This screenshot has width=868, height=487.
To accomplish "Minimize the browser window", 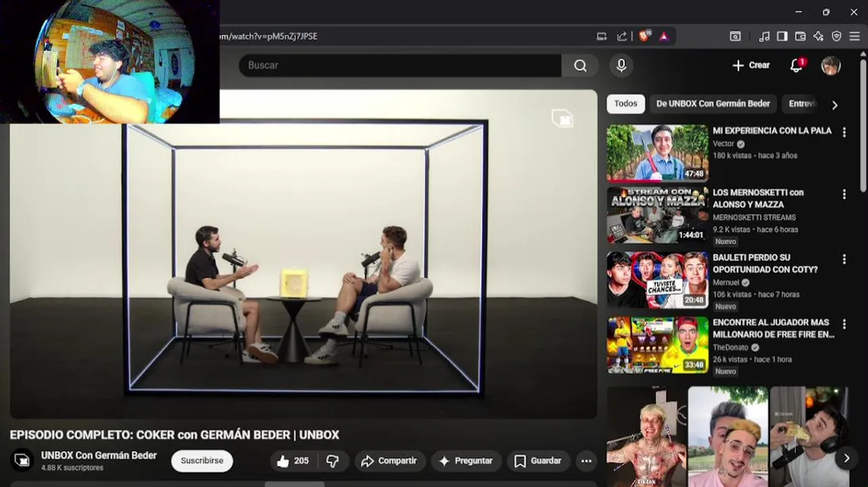I will click(799, 12).
